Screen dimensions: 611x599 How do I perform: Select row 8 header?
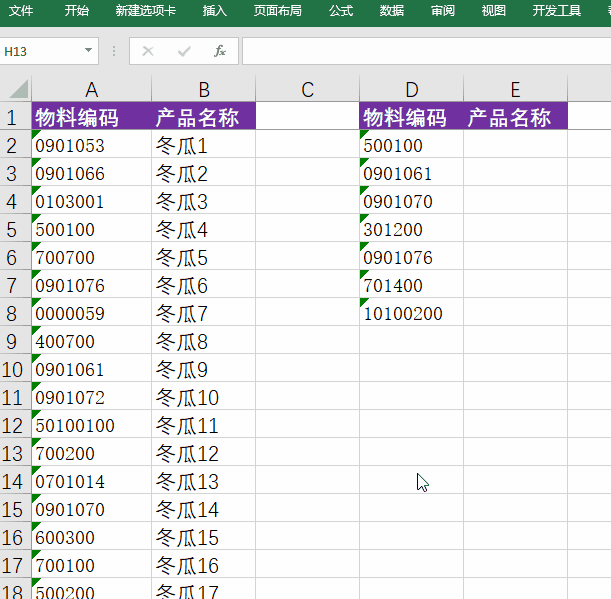coord(14,313)
